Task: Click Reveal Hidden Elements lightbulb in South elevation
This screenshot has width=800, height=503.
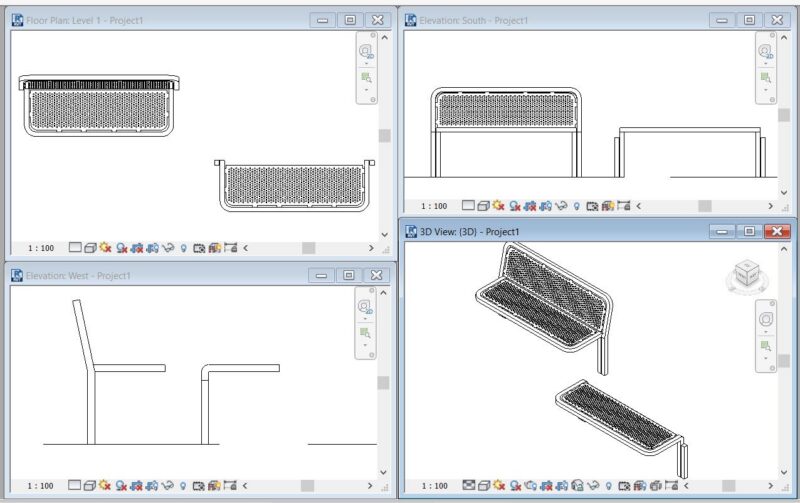Action: (x=577, y=206)
